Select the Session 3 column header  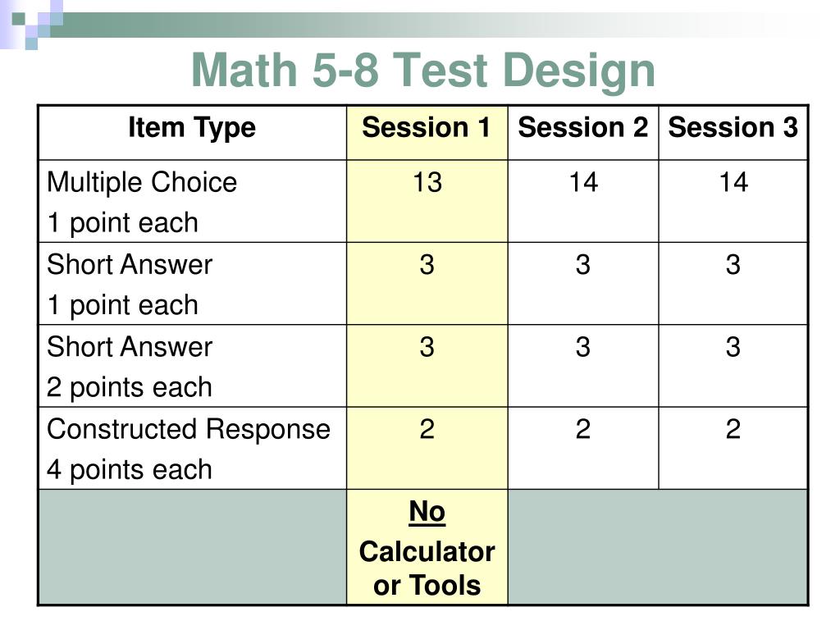[733, 133]
